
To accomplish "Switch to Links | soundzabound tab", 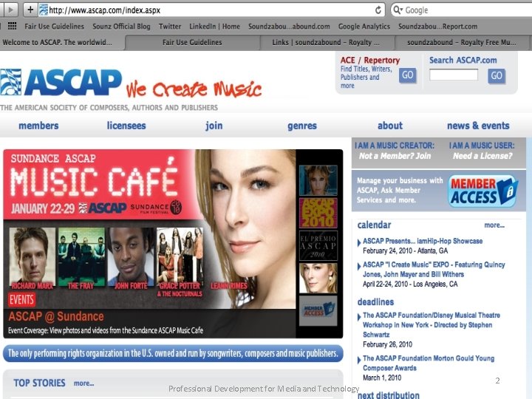I will click(x=326, y=42).
